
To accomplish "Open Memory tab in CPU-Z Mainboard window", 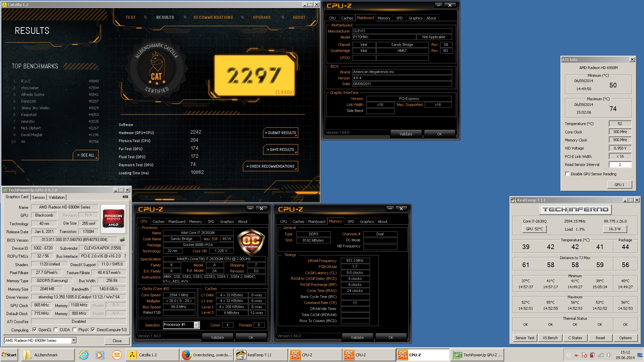I will pyautogui.click(x=384, y=18).
